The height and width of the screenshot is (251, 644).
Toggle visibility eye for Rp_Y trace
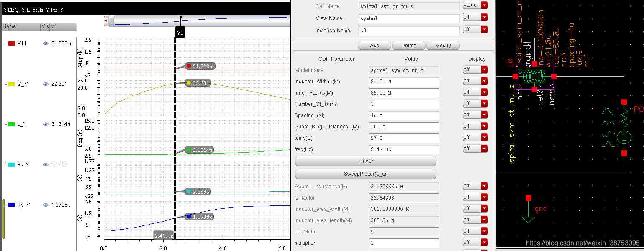(46, 205)
